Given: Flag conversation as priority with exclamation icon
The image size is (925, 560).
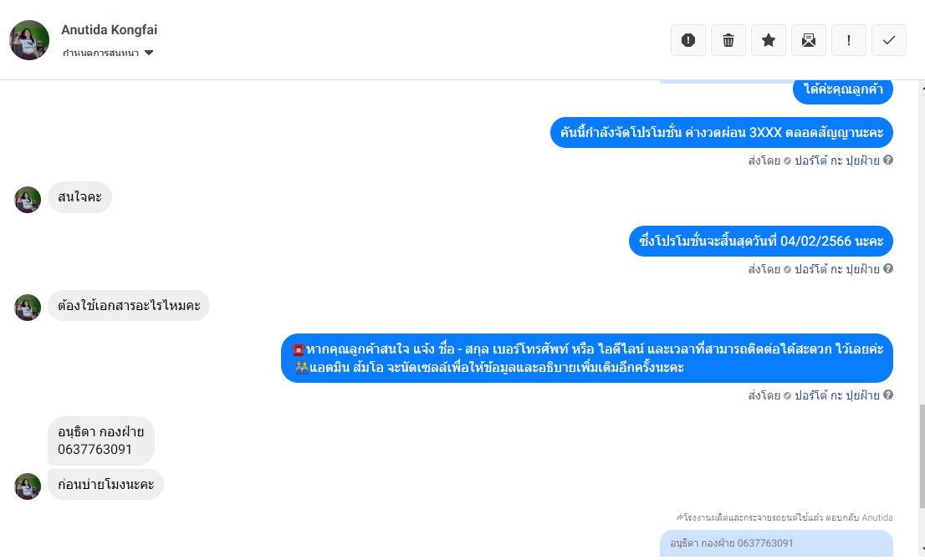Looking at the screenshot, I should coord(848,40).
